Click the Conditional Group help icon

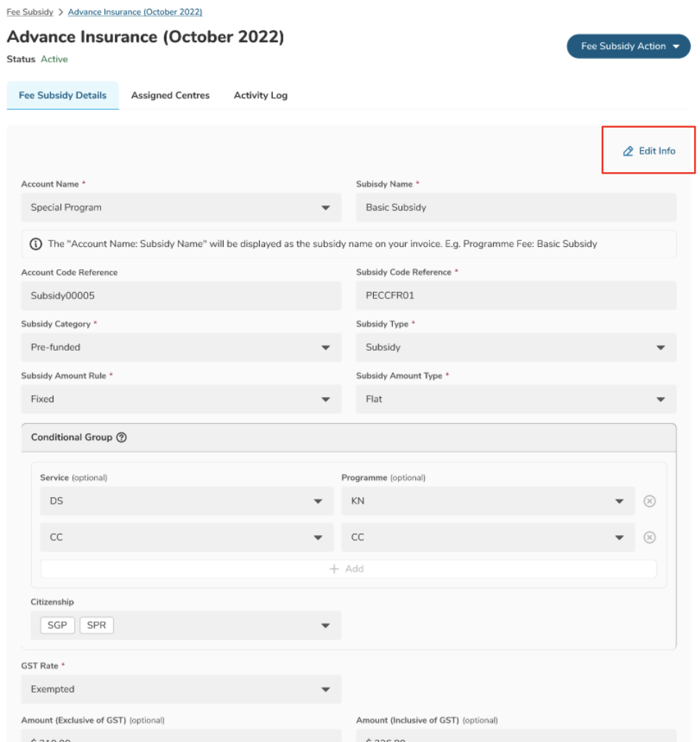click(x=122, y=438)
